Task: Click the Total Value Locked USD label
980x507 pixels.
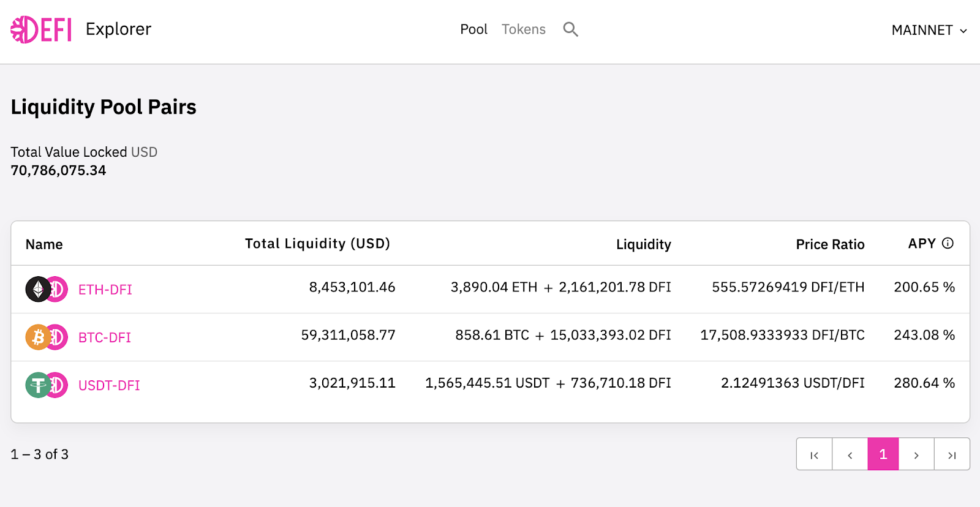Action: pos(84,152)
